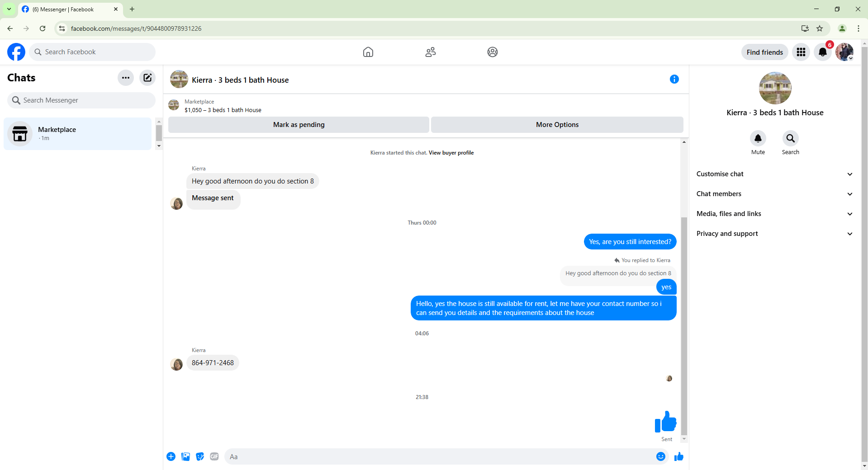Screen dimensions: 868x470
Task: Focus the Search Facebook field
Action: (x=92, y=52)
